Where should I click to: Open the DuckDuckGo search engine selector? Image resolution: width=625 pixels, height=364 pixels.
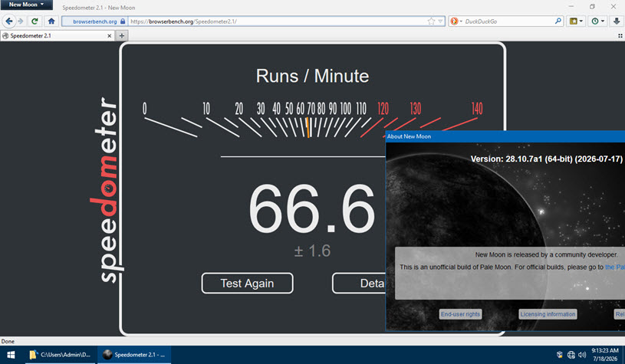tap(456, 21)
